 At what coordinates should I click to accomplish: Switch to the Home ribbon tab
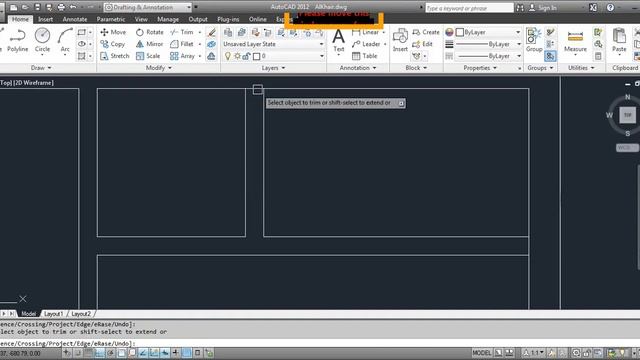(20, 19)
